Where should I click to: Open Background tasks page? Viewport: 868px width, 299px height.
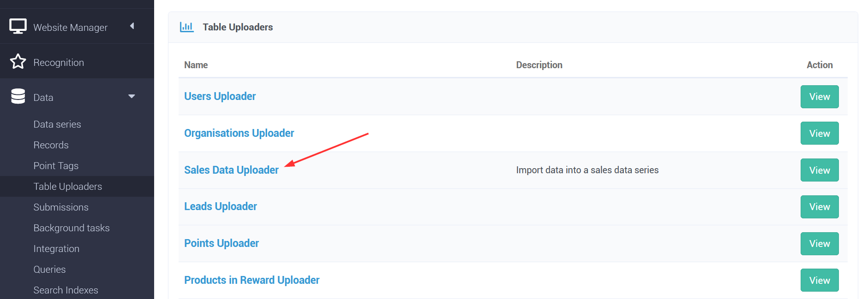coord(72,228)
